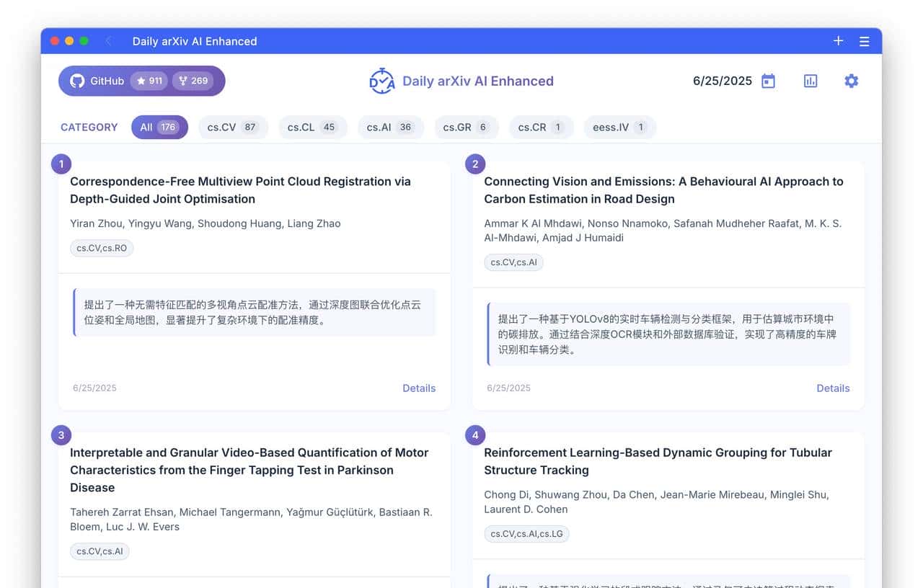This screenshot has width=923, height=588.
Task: Click the GitHub stars count badge
Action: tap(149, 81)
